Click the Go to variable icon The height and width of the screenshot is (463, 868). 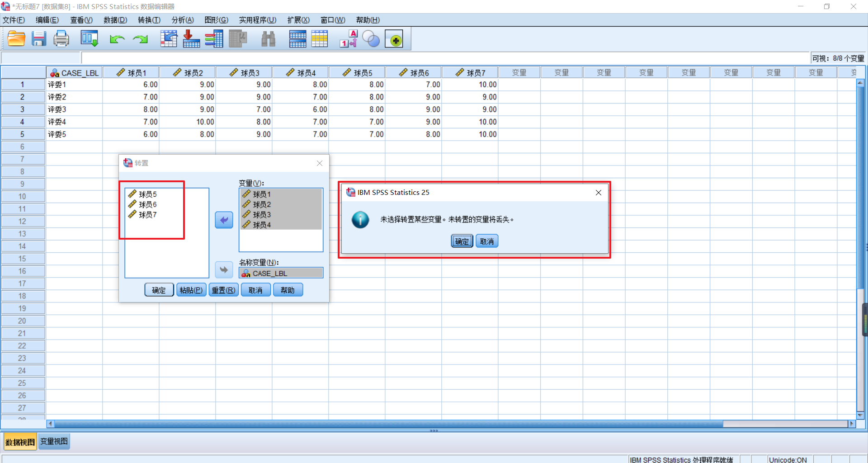click(191, 39)
